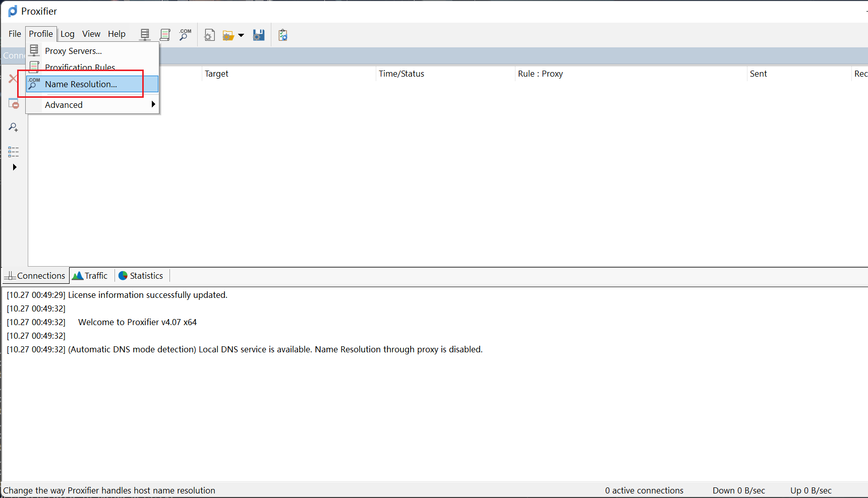Save the profile with the floppy icon
868x498 pixels.
(x=259, y=35)
